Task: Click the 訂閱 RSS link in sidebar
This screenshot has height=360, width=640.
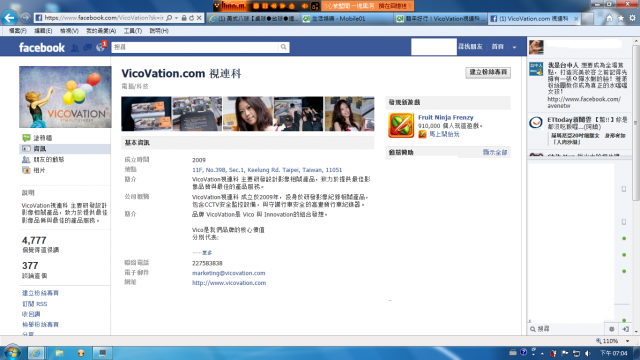Action: click(x=34, y=304)
